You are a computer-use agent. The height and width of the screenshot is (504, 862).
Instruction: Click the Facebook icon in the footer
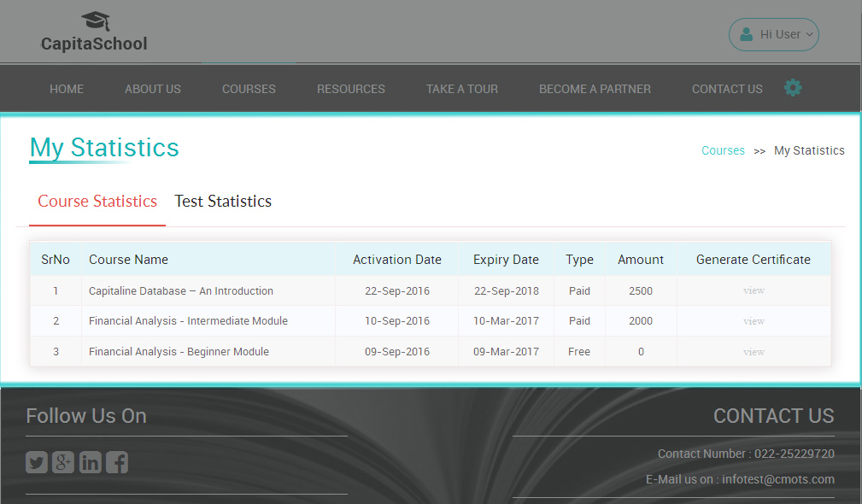click(117, 462)
